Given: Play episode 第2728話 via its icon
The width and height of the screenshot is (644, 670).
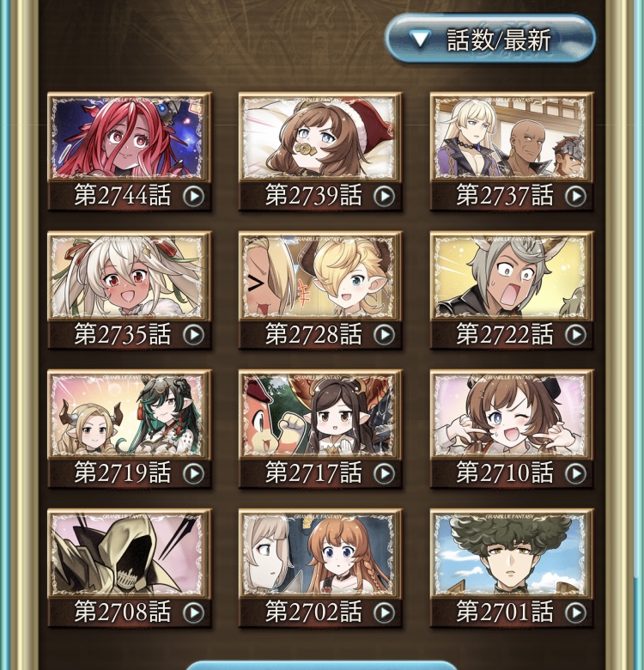Looking at the screenshot, I should click(x=385, y=335).
